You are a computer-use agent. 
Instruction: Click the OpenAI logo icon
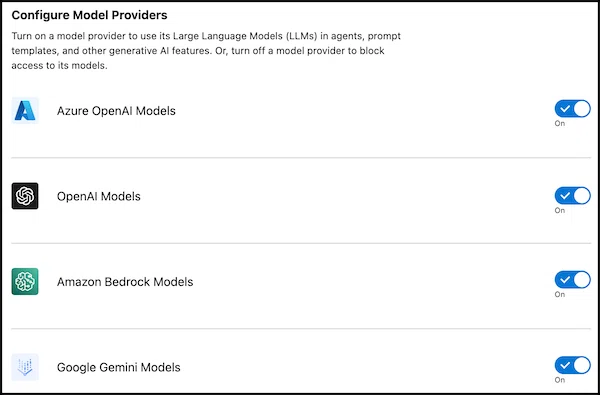[25, 196]
